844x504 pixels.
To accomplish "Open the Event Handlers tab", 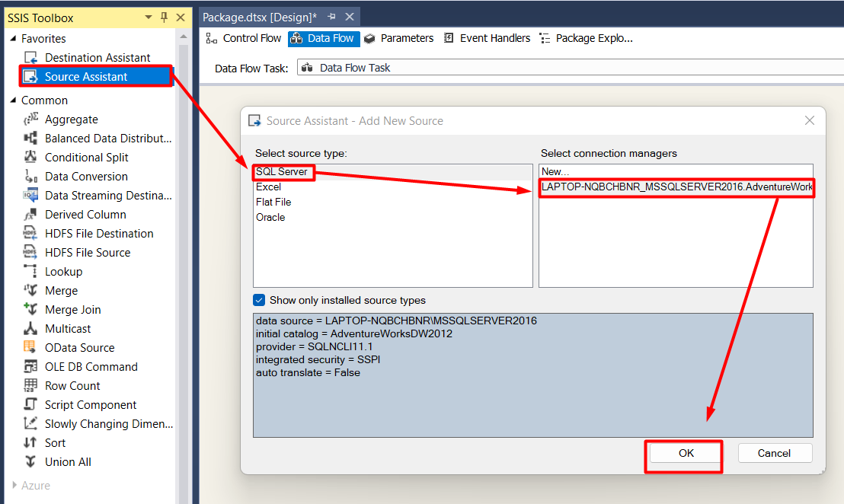I will point(487,38).
